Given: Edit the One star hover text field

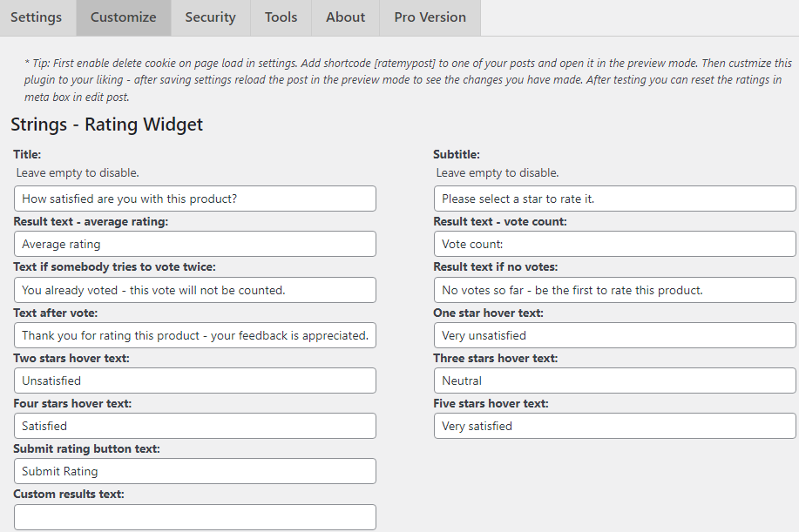Looking at the screenshot, I should tap(614, 335).
